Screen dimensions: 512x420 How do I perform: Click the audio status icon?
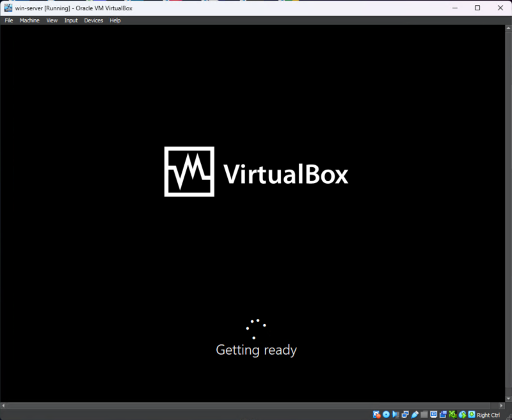tap(394, 414)
